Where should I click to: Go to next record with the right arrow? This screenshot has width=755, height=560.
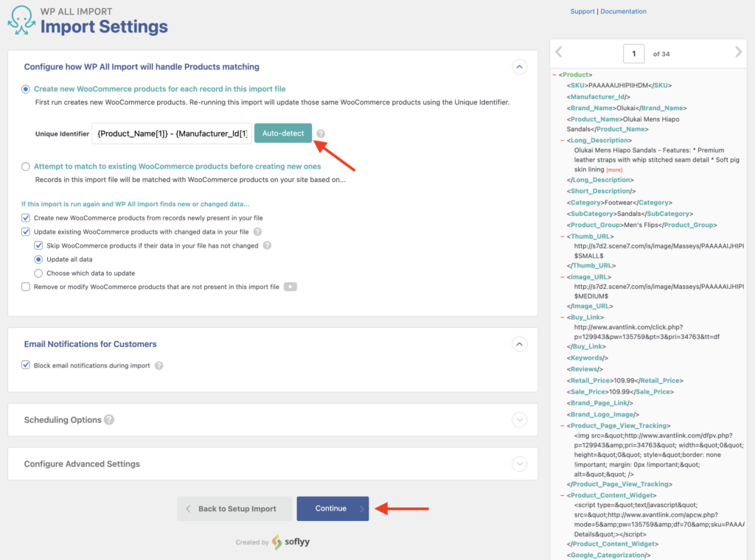pyautogui.click(x=738, y=52)
